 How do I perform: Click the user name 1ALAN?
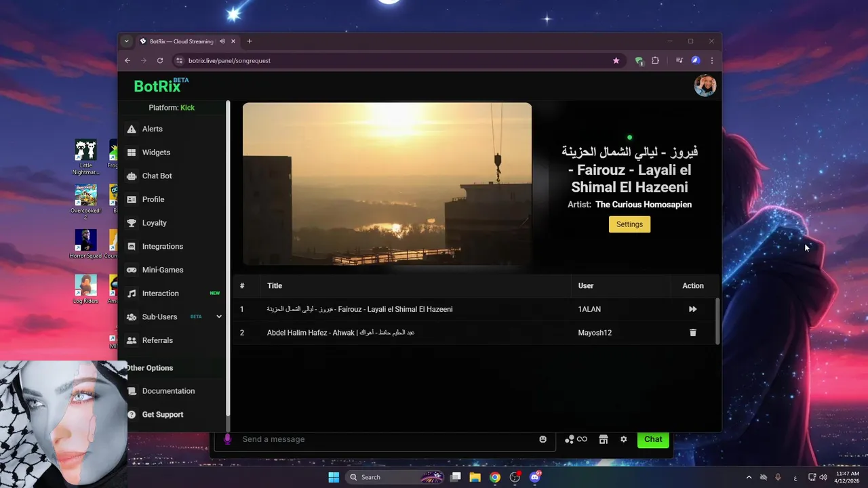click(x=589, y=309)
